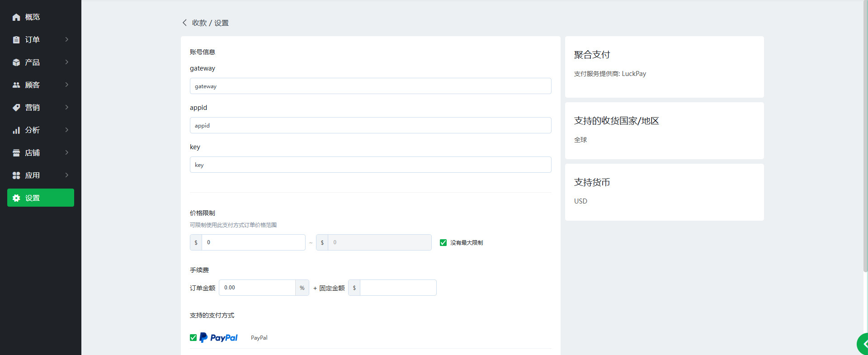Click the tag icon for 营销
The width and height of the screenshot is (868, 355).
(16, 108)
